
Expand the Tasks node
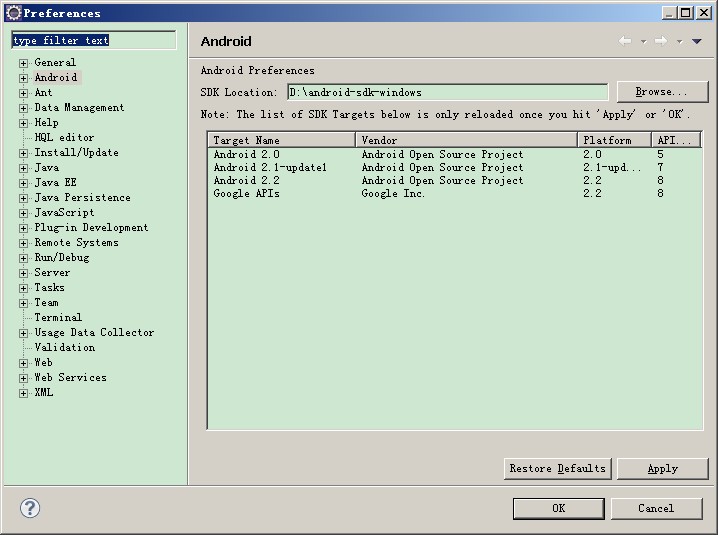point(23,288)
